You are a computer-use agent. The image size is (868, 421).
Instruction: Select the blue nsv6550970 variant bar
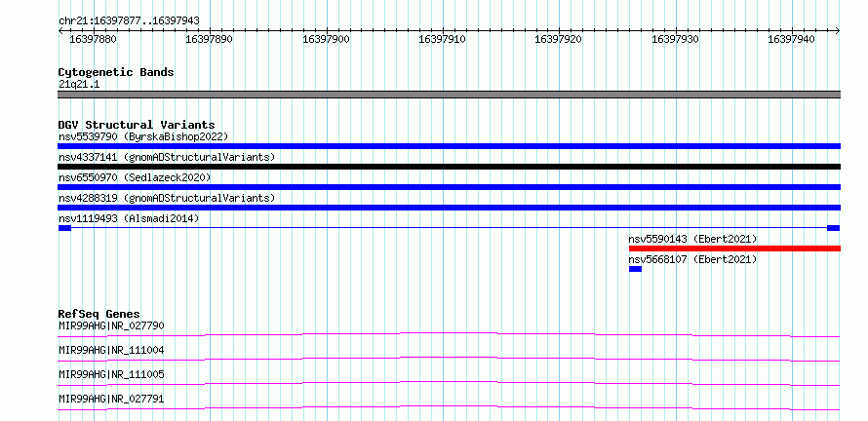click(x=449, y=187)
